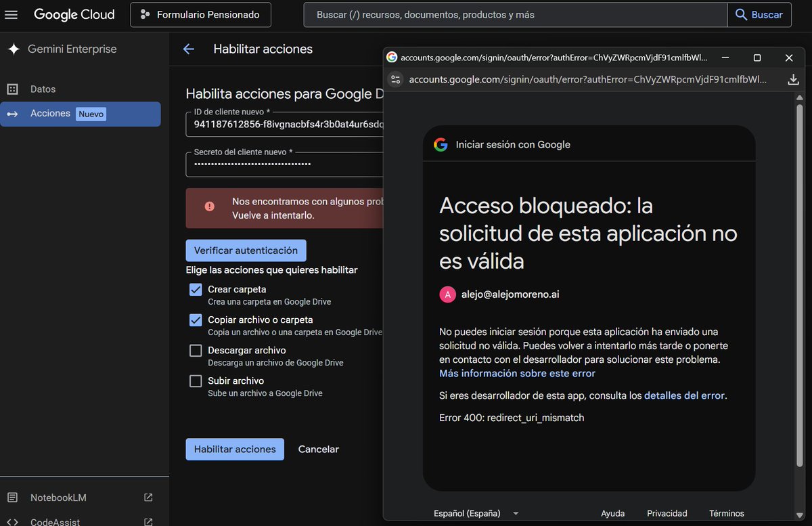Click the Acciones arrow icon in sidebar
Image resolution: width=812 pixels, height=526 pixels.
12,114
